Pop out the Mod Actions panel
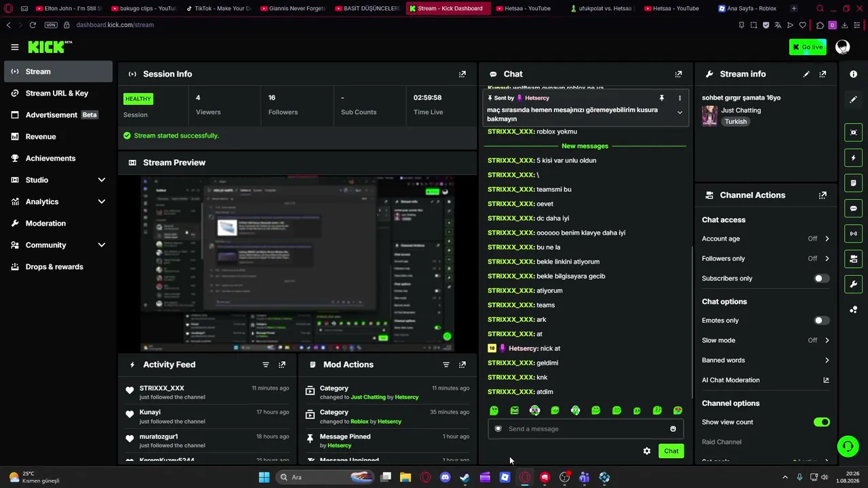This screenshot has width=868, height=488. (x=462, y=365)
